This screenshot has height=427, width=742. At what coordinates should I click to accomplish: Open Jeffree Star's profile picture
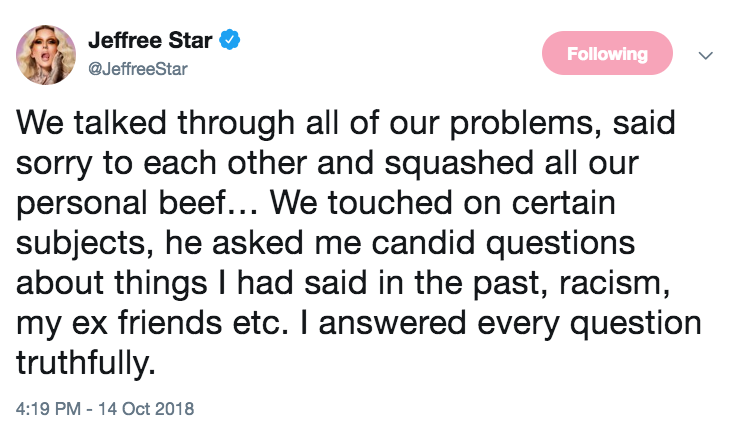click(x=46, y=55)
